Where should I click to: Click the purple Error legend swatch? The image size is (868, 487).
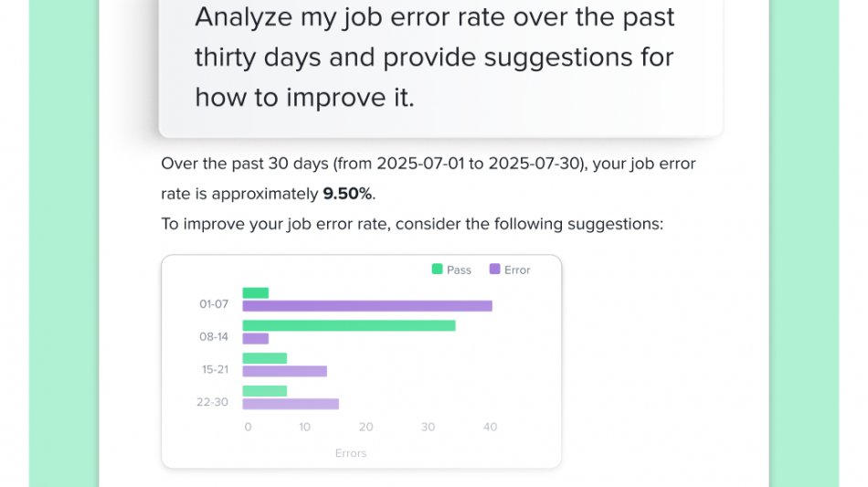point(495,270)
